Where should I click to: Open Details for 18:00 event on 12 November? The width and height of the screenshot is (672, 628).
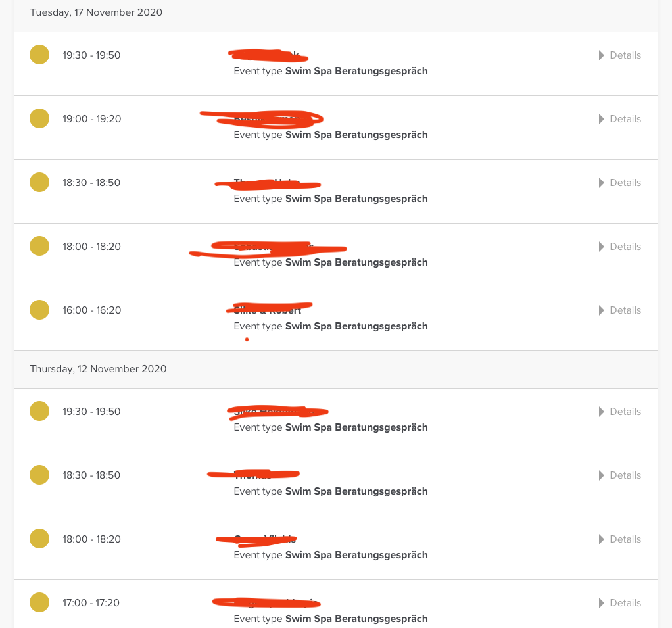point(619,539)
